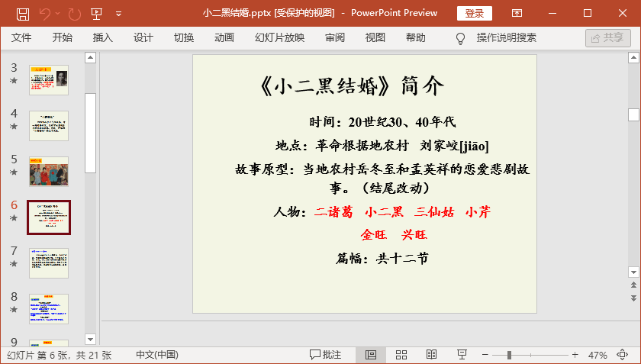Click the Undo arrow icon

coord(45,14)
